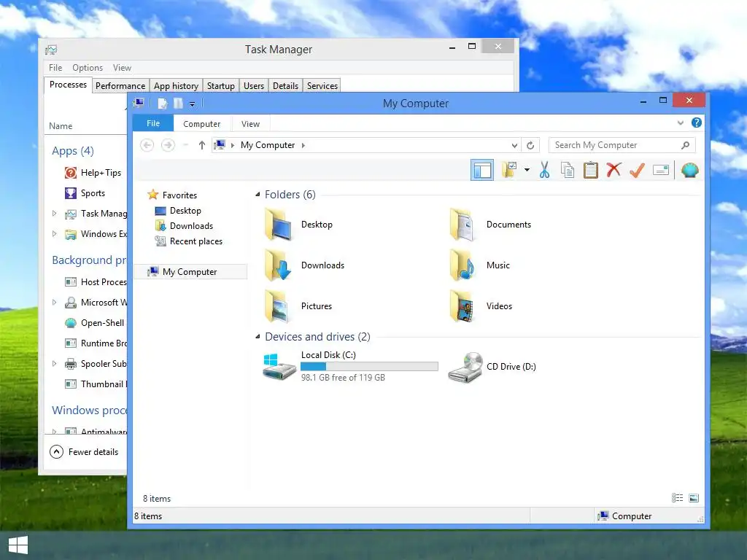
Task: Click the Copy icon in Explorer toolbar
Action: (x=568, y=170)
